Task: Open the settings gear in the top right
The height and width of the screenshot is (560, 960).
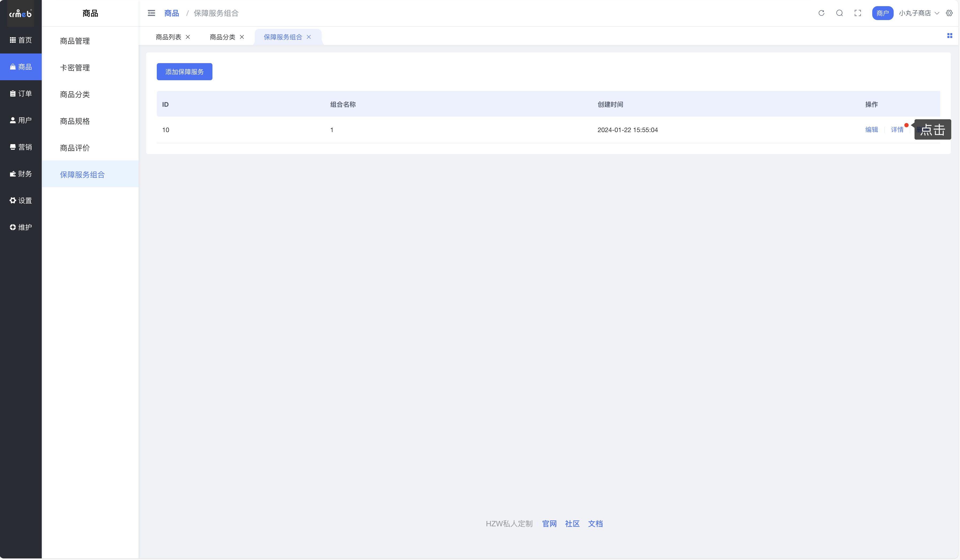Action: coord(949,13)
